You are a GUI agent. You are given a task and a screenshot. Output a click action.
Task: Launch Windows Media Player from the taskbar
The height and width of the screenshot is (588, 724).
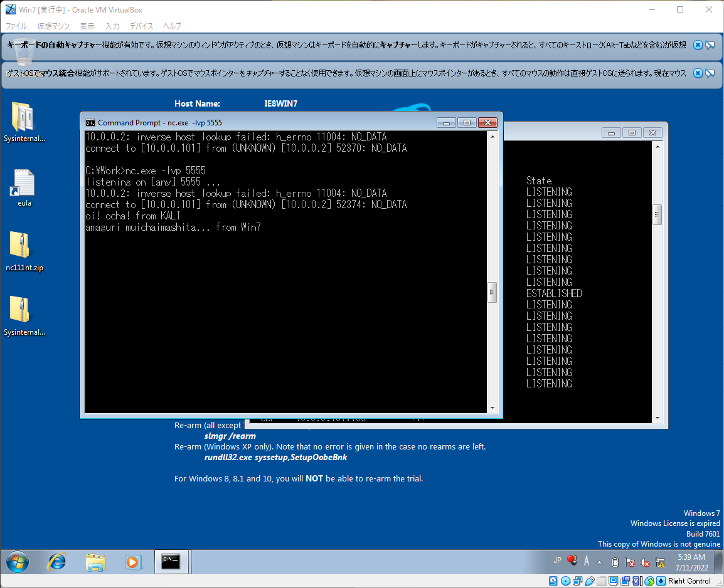coord(133,562)
